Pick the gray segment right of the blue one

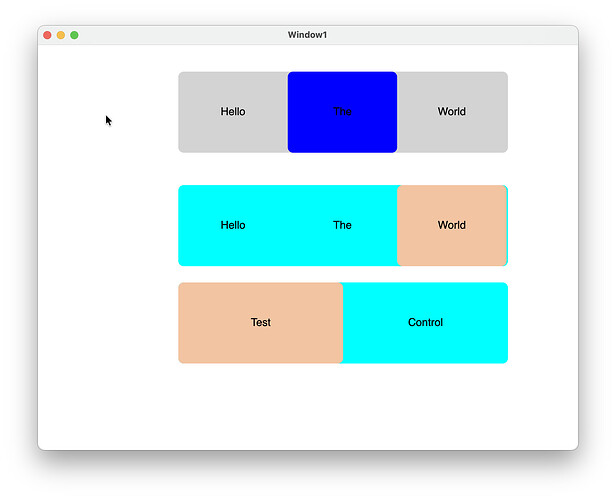(x=452, y=112)
